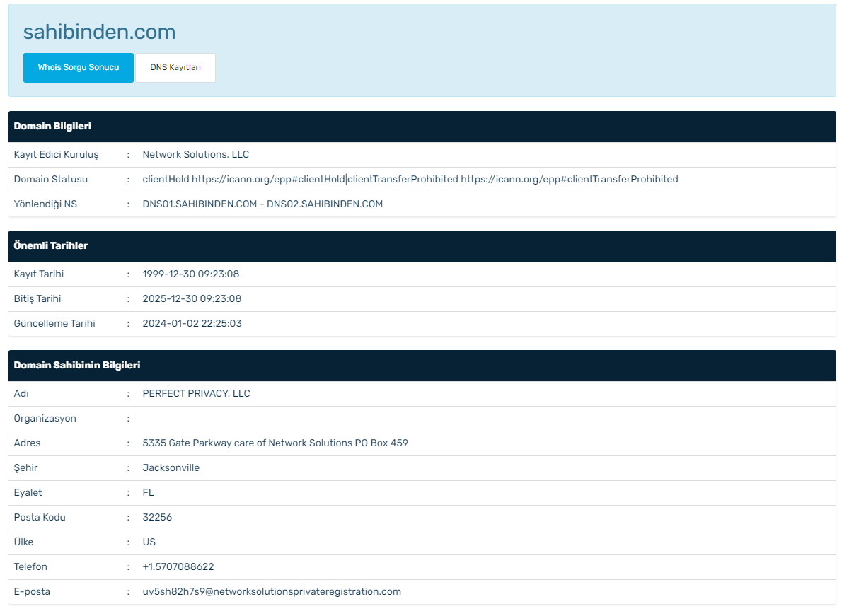Click the postal code 32256

click(x=157, y=517)
